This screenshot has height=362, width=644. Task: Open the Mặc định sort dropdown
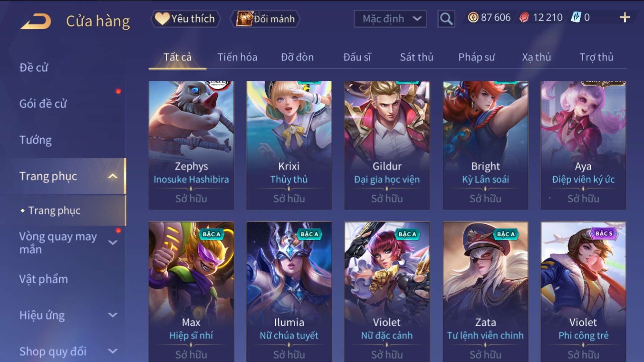coord(390,19)
